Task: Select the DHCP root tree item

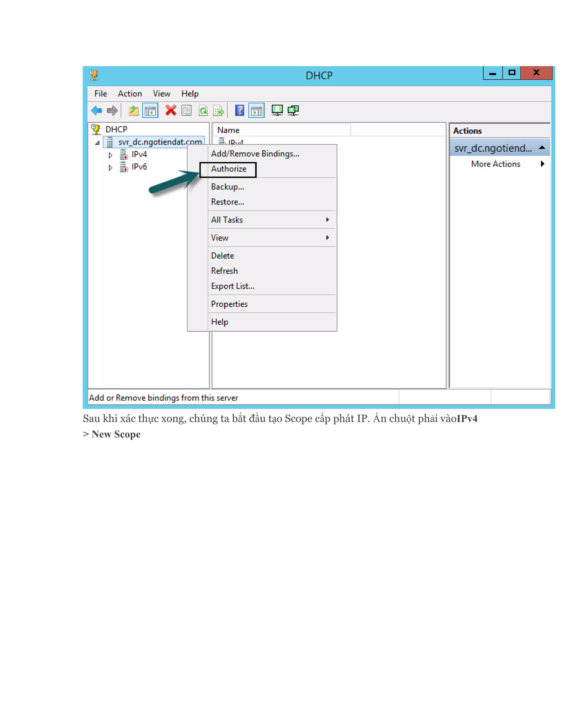Action: [x=116, y=129]
